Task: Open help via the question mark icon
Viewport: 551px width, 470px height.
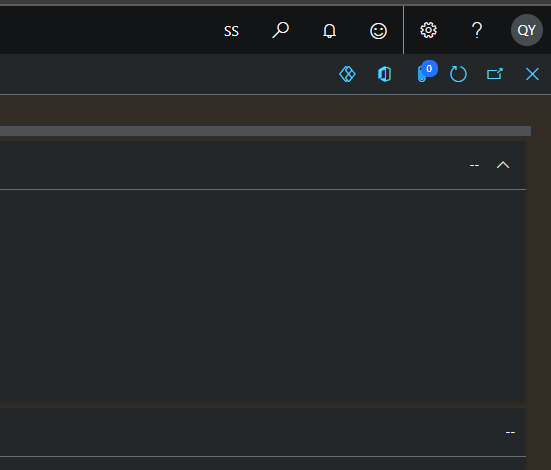Action: point(477,30)
